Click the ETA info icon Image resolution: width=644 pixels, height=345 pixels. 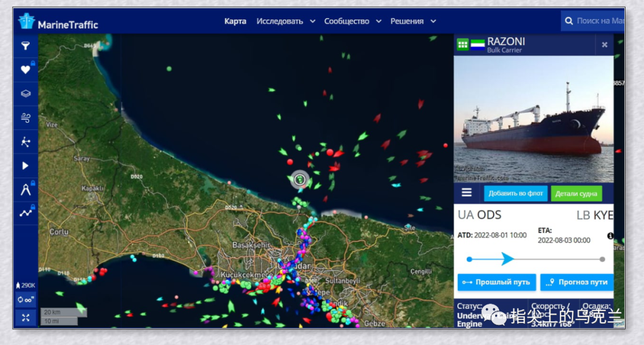(611, 236)
